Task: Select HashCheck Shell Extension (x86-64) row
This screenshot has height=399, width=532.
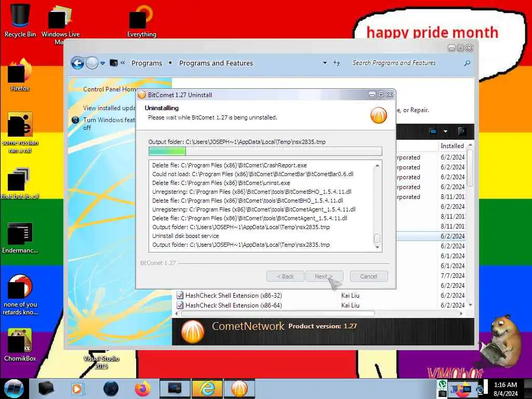Action: [321, 305]
